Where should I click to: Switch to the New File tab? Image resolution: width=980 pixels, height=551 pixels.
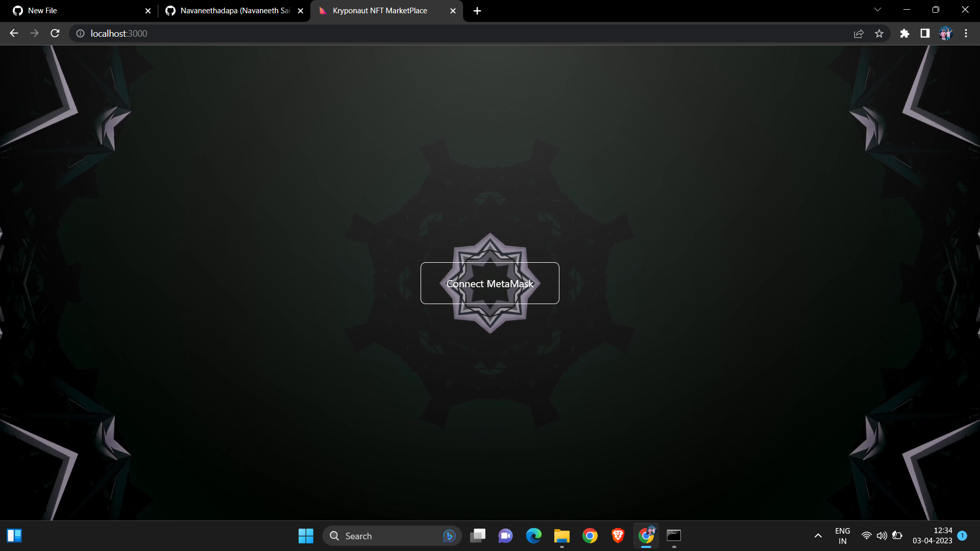tap(71, 10)
